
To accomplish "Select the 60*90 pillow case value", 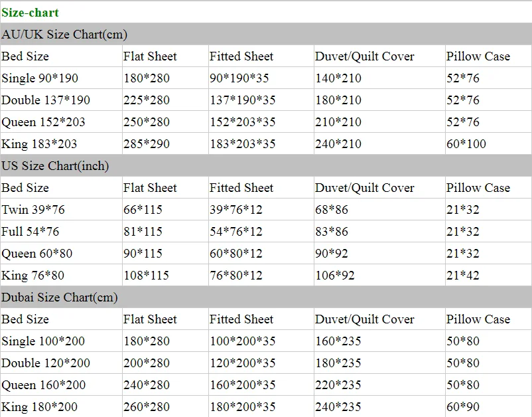I will pos(463,406).
